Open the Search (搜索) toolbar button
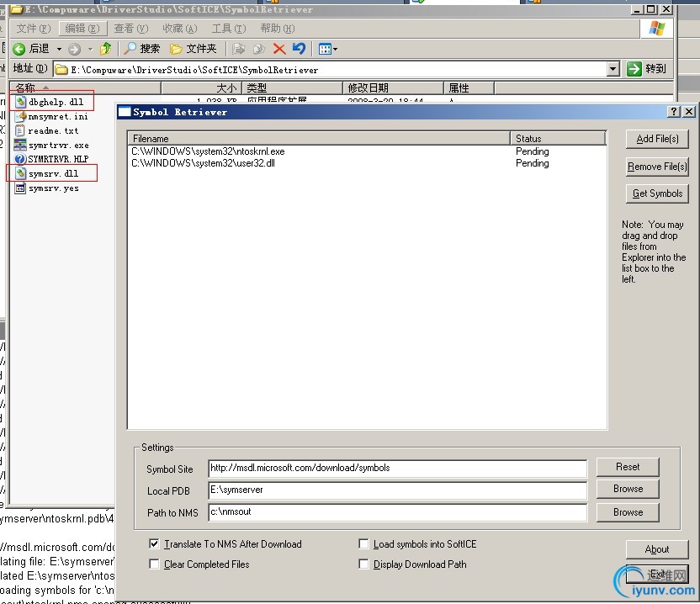This screenshot has width=700, height=604. click(x=142, y=49)
